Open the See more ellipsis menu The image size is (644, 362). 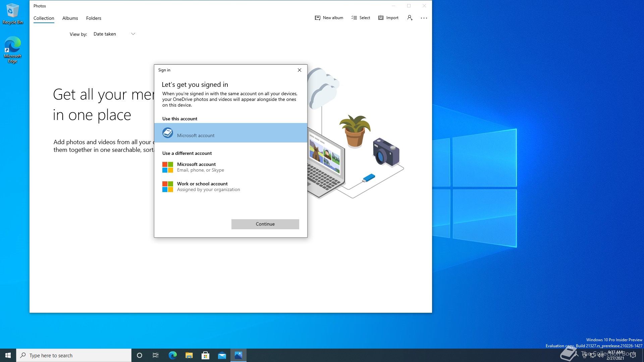(424, 18)
